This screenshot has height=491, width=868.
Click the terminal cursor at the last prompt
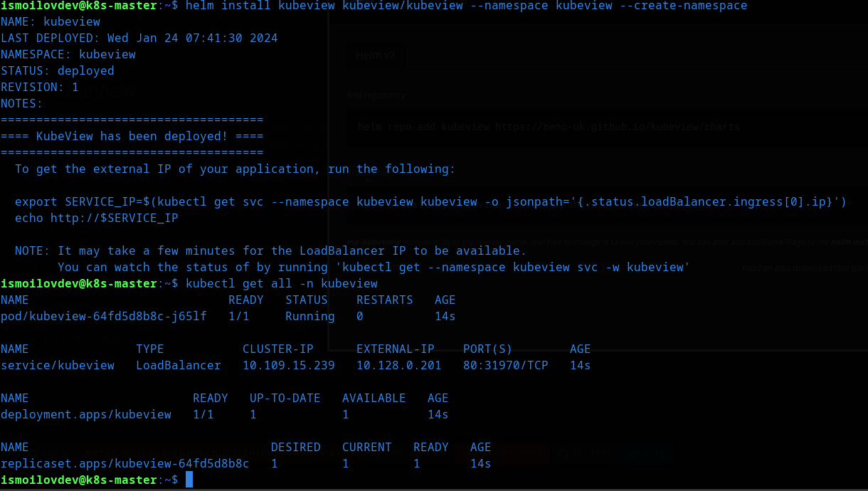(189, 480)
